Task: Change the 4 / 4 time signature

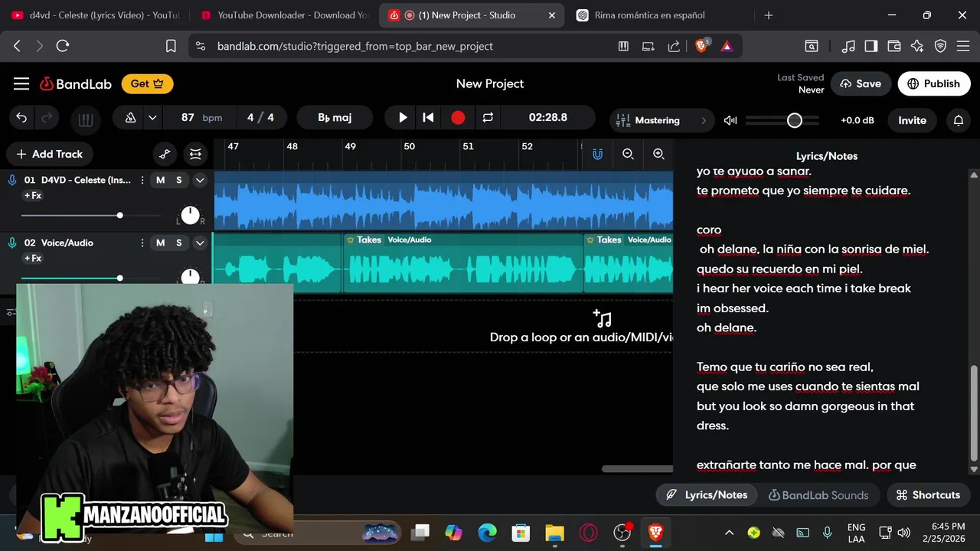Action: (260, 118)
